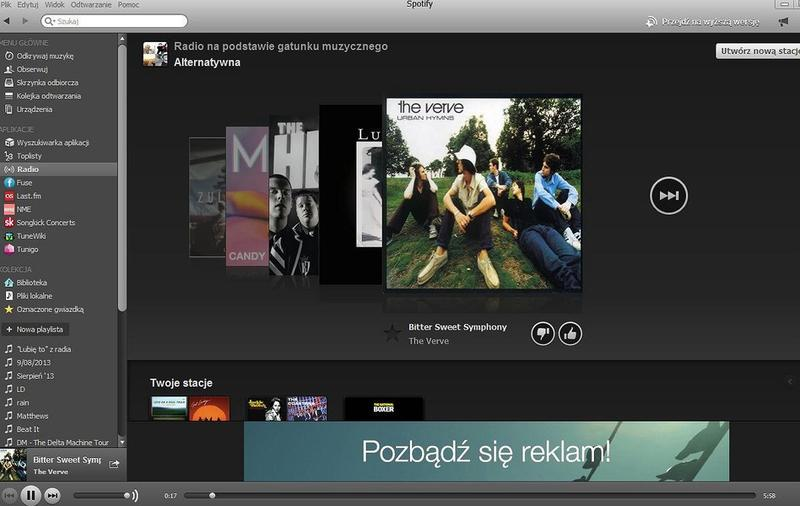Click the track progress slider knob
The width and height of the screenshot is (800, 506).
(x=212, y=495)
